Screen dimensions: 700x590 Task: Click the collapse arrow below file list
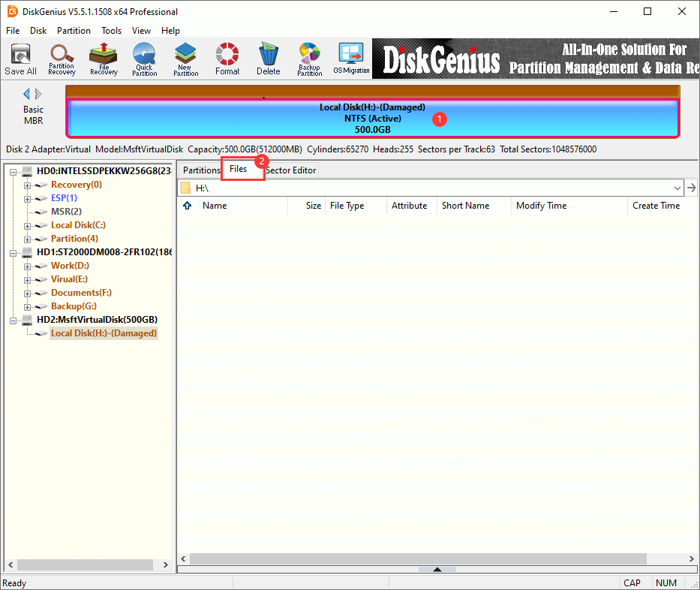437,570
